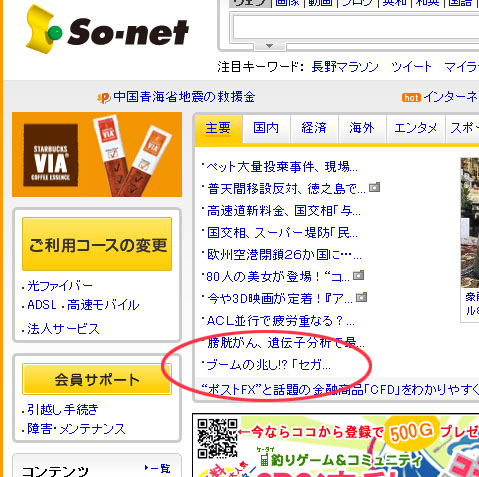The height and width of the screenshot is (477, 479).
Task: Switch to the 国内 news tab
Action: pos(266,128)
